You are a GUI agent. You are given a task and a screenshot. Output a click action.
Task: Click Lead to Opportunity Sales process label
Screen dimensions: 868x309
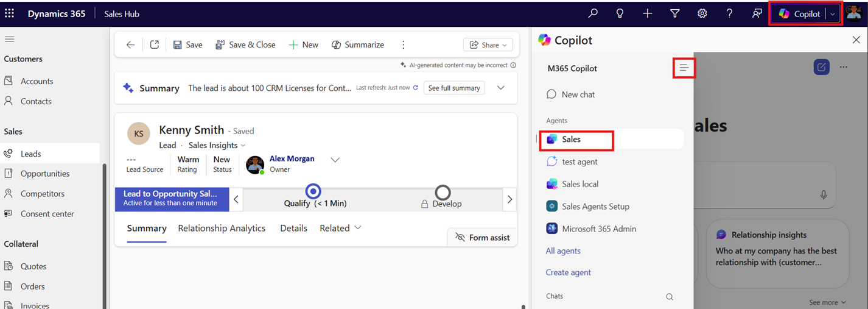(x=172, y=199)
